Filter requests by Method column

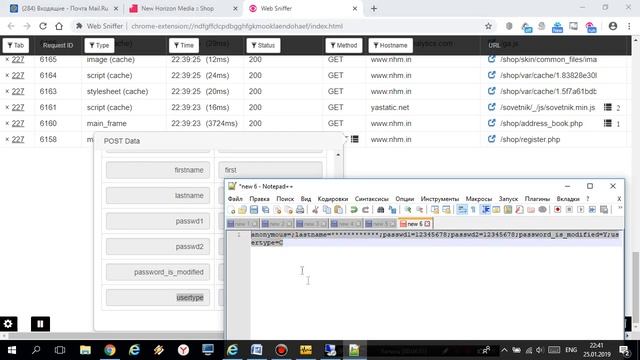tap(344, 45)
